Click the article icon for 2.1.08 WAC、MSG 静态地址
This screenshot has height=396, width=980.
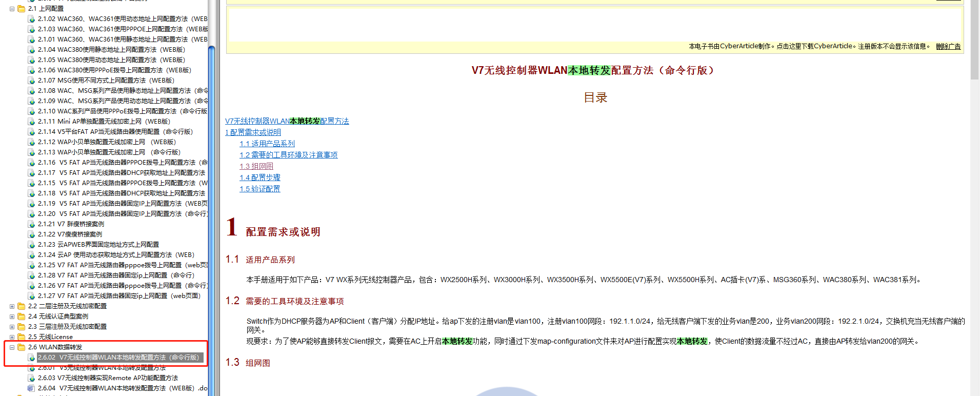(x=31, y=91)
